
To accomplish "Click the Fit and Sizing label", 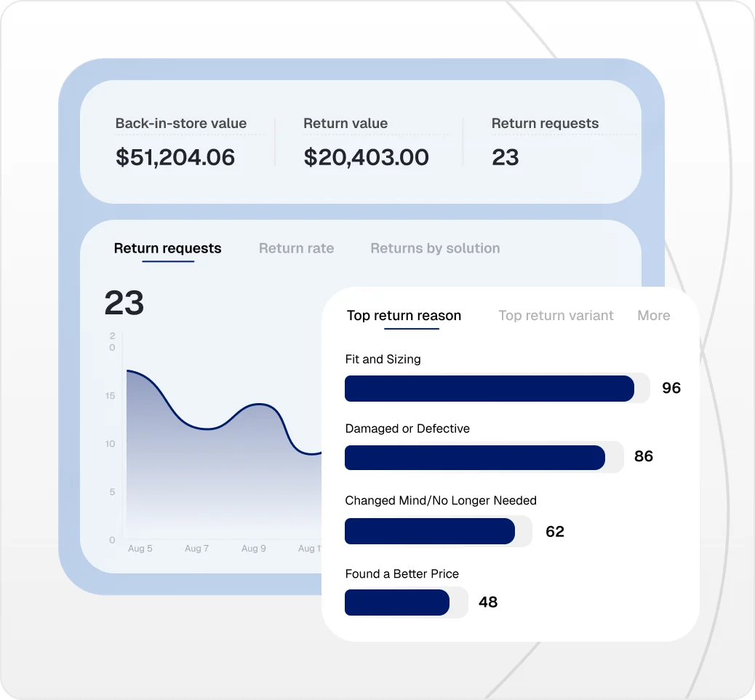I will (383, 359).
